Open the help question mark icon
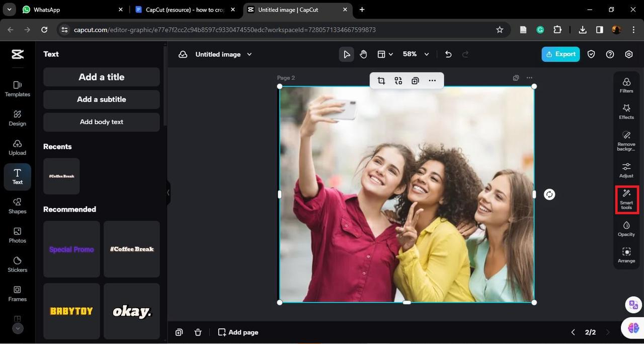This screenshot has height=344, width=644. [x=610, y=54]
